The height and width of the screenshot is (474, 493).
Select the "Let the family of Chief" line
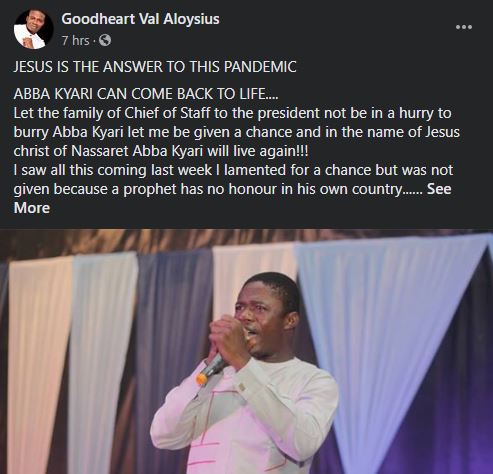[232, 113]
